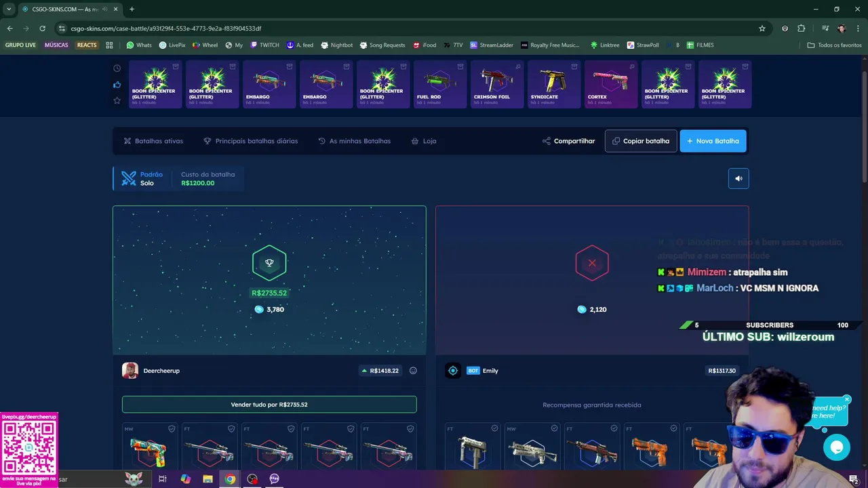The image size is (868, 488).
Task: Click the Padrão Solo crossed swords icon
Action: coord(129,178)
